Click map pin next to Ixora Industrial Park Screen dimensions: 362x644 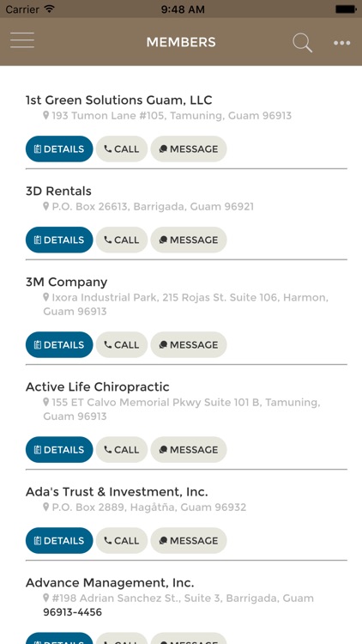click(46, 296)
